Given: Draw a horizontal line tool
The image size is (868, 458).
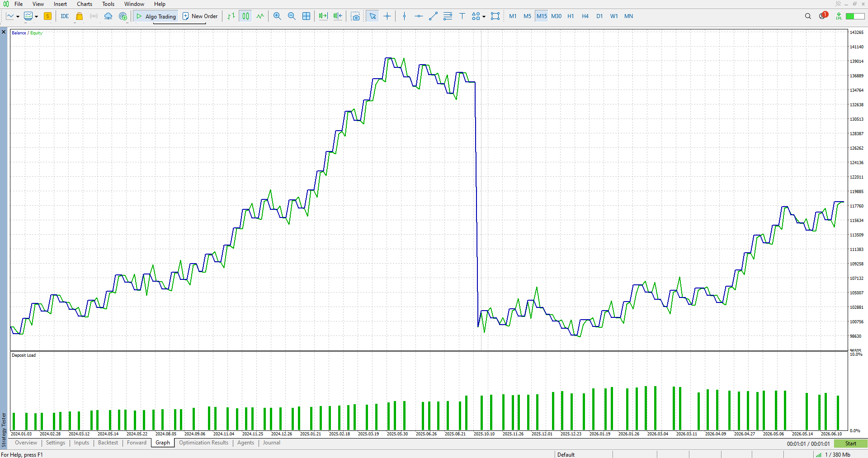Looking at the screenshot, I should pos(419,16).
